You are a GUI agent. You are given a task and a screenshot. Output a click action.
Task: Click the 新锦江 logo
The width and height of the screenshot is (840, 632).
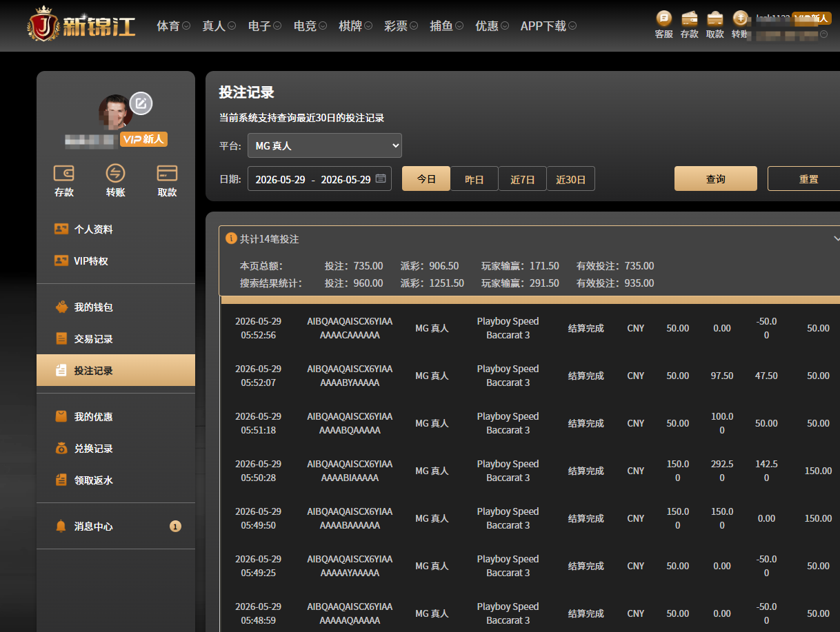pos(81,25)
